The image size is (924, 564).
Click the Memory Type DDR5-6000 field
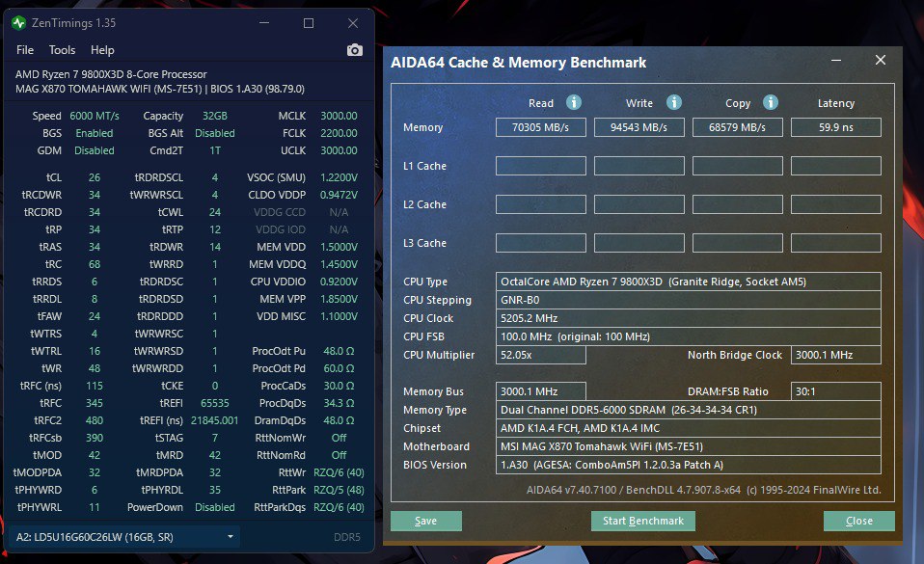[689, 410]
